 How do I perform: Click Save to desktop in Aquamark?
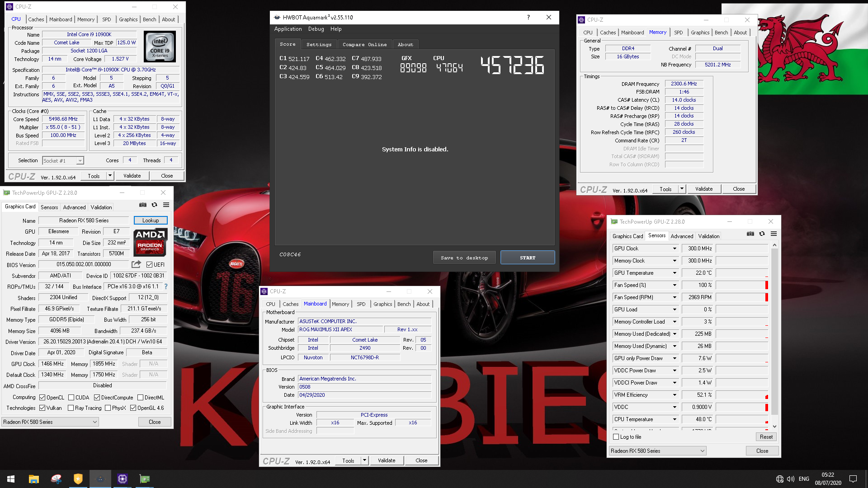[x=464, y=258]
